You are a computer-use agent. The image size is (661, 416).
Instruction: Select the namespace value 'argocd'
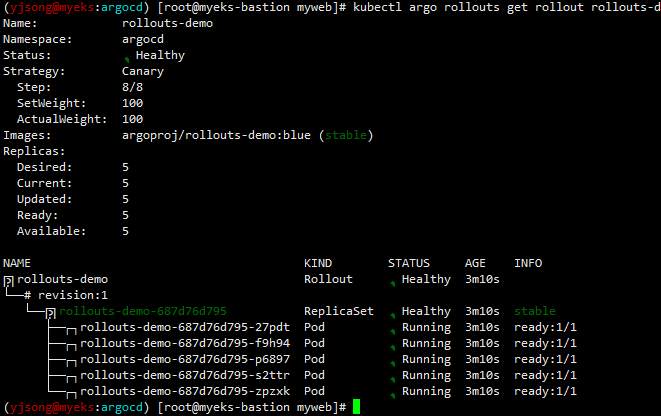(x=143, y=40)
